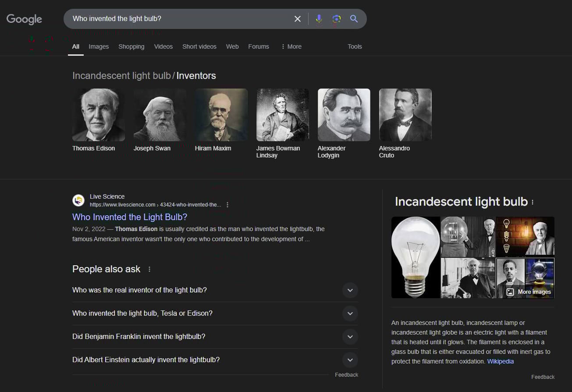Click the Live Science site favicon
The height and width of the screenshot is (392, 572).
click(78, 200)
